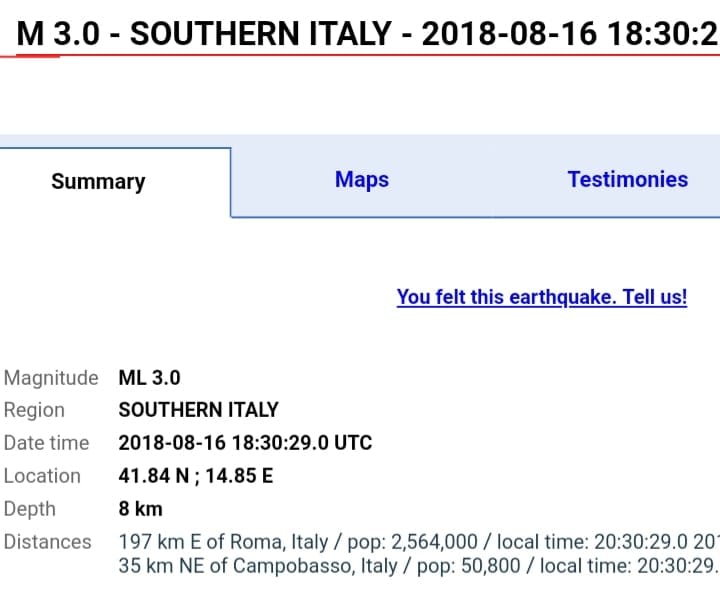Select Campobasso's population figure 50,800
720x613 pixels.
click(447, 566)
